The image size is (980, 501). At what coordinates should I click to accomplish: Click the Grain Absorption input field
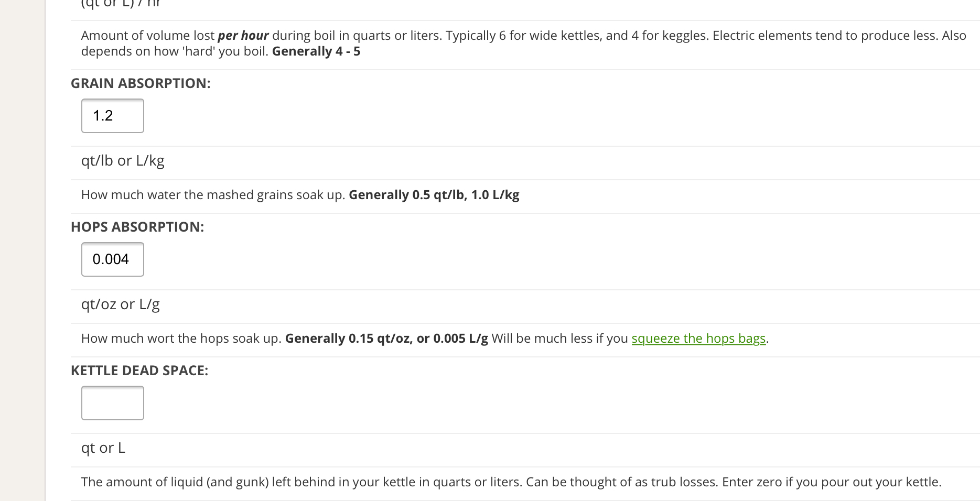point(112,116)
